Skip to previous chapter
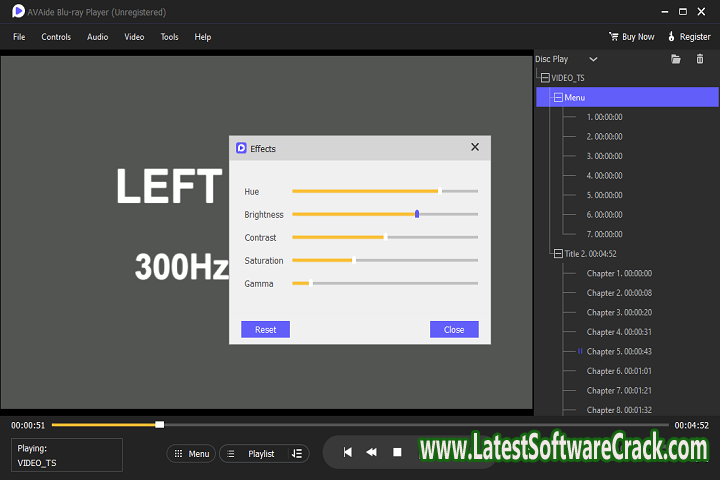 (x=348, y=452)
